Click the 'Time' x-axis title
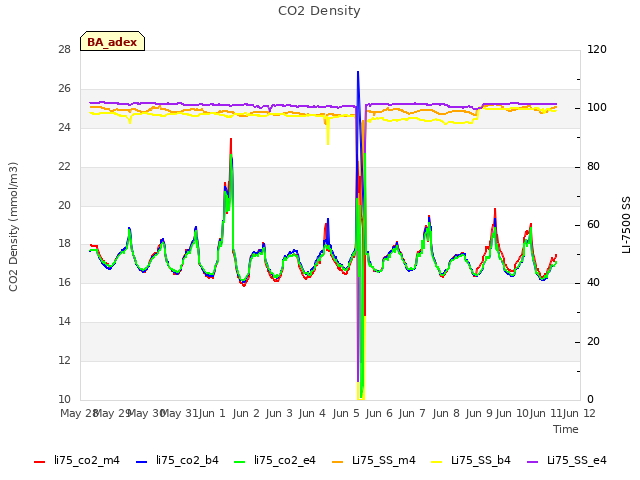The height and width of the screenshot is (480, 640). [566, 429]
